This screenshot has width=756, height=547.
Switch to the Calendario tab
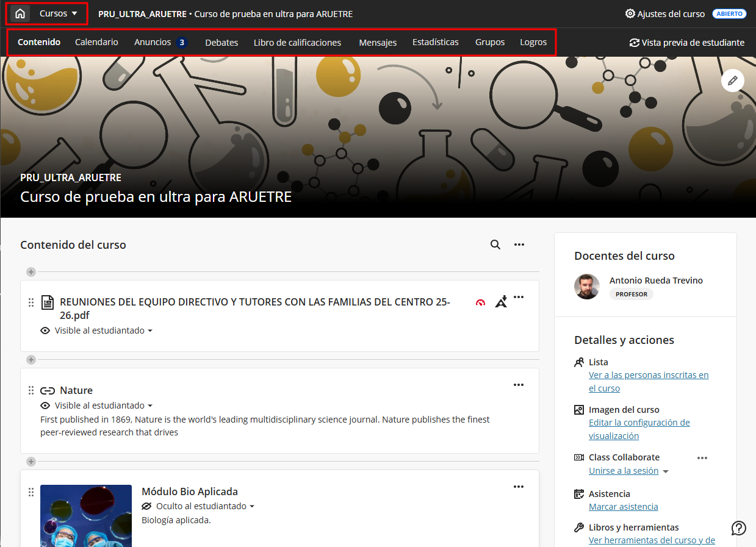(96, 42)
